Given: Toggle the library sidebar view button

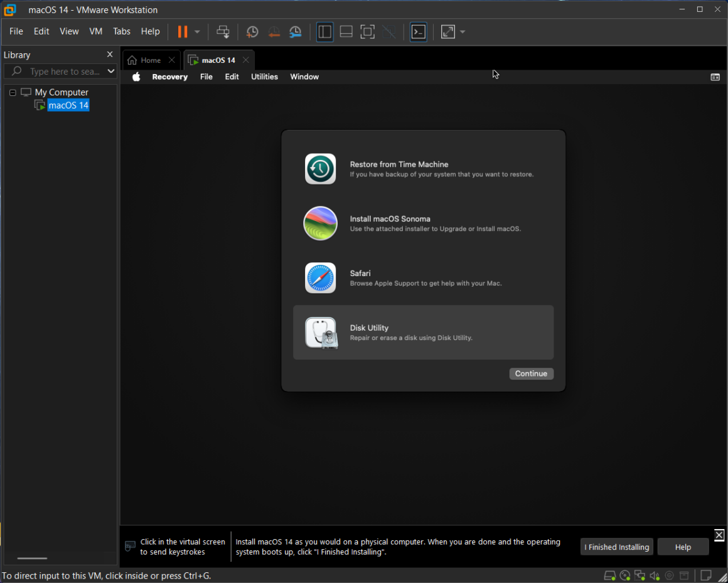Looking at the screenshot, I should [324, 31].
